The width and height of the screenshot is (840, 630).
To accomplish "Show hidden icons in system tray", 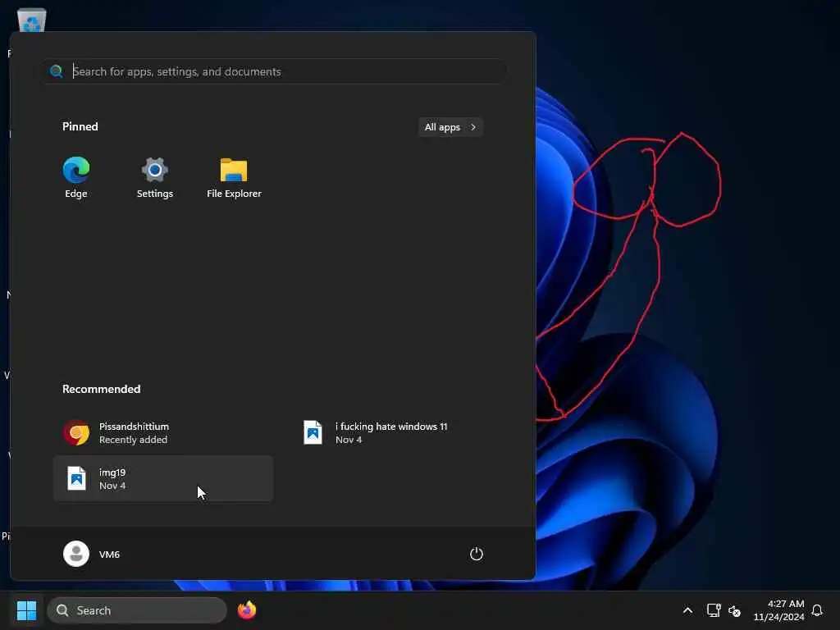I will [x=688, y=610].
